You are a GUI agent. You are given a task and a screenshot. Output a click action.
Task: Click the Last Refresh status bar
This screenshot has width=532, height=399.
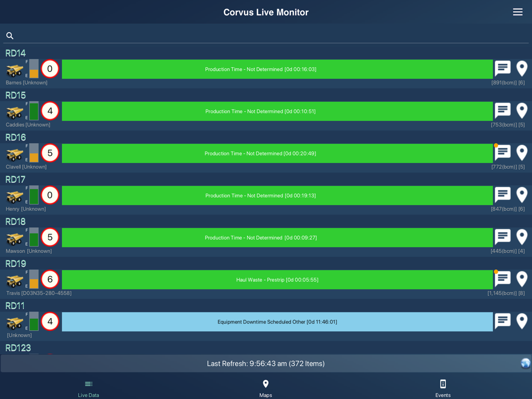pos(266,363)
